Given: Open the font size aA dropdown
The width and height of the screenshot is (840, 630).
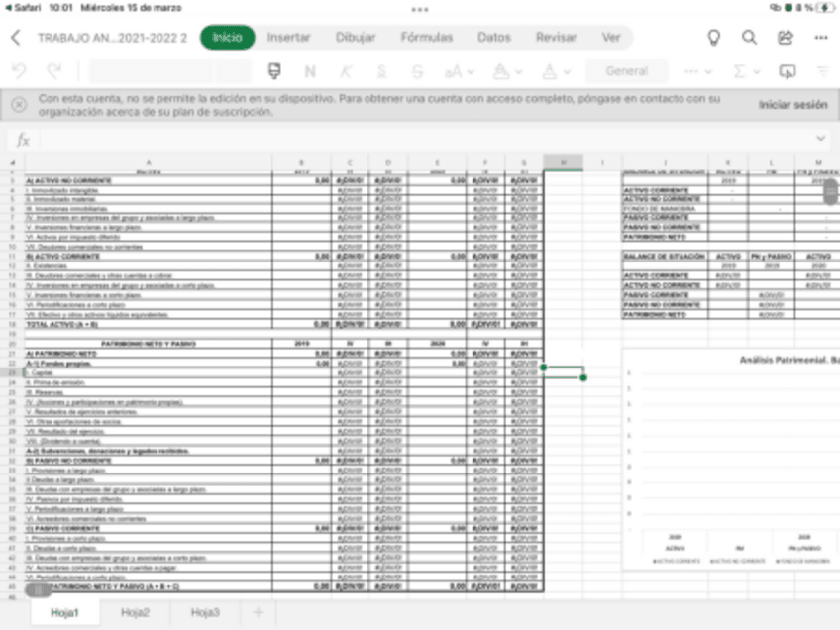Looking at the screenshot, I should click(459, 71).
